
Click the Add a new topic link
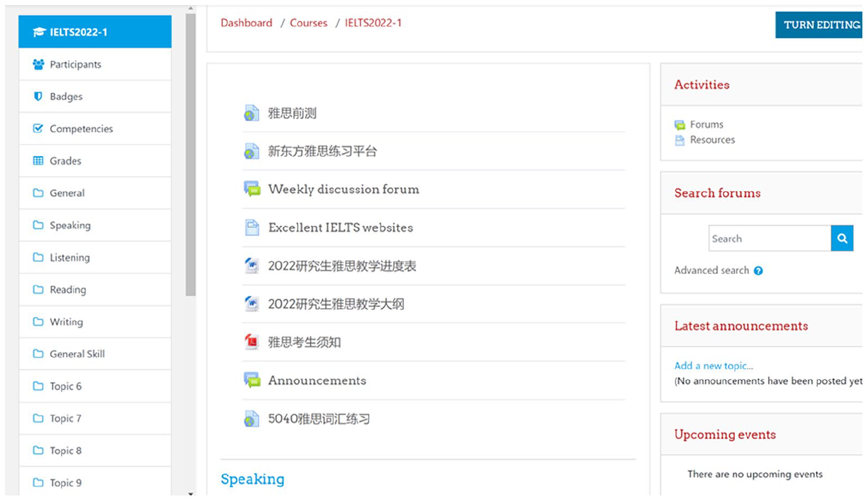[713, 366]
